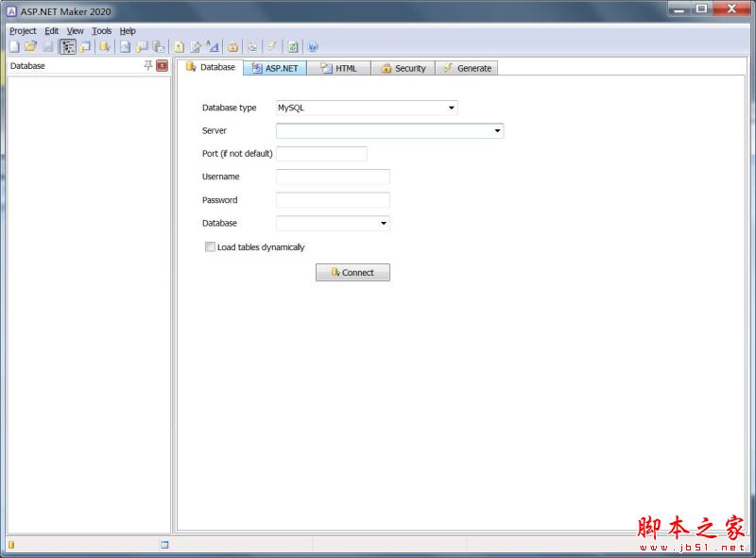Click the browser preview toolbar icon
Screen dimensions: 756x558
click(291, 45)
